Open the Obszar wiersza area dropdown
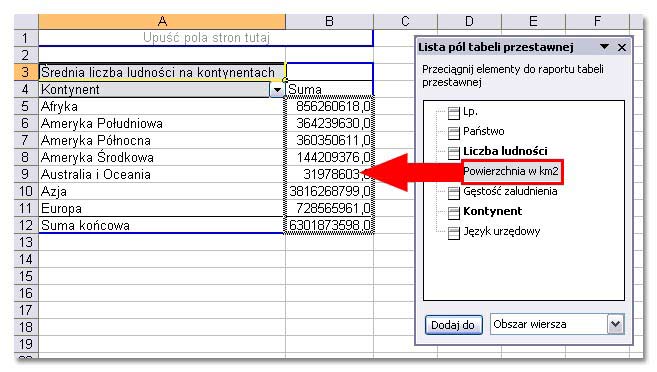 coord(615,324)
